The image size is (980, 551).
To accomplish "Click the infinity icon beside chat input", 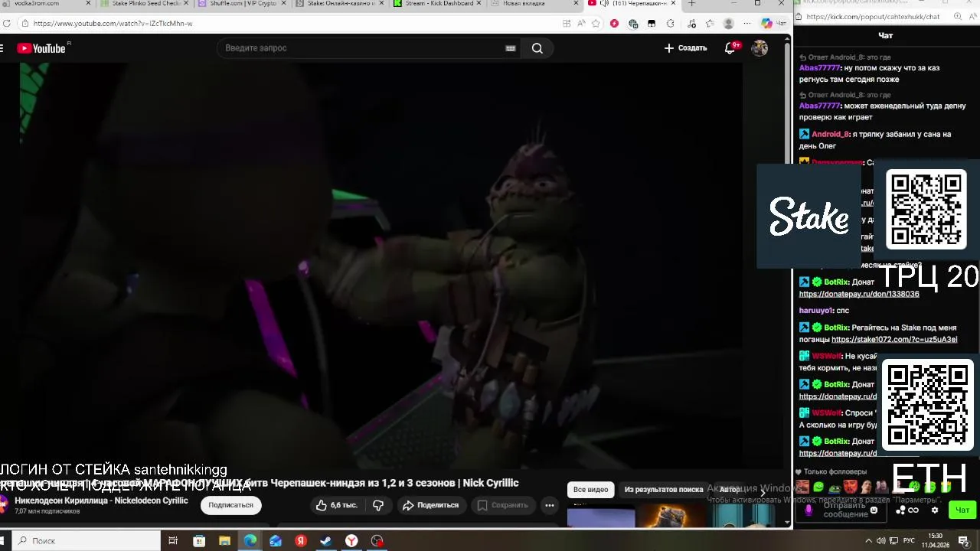I will tap(913, 510).
